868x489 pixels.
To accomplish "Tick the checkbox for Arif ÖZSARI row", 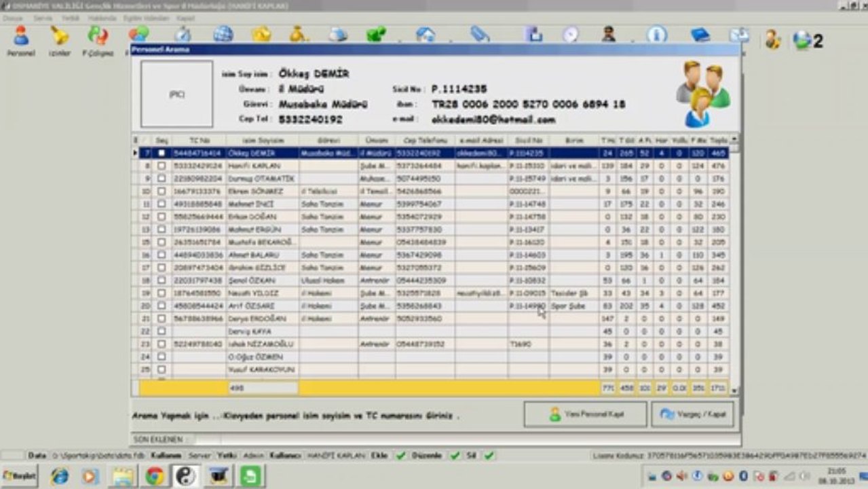I will click(162, 306).
